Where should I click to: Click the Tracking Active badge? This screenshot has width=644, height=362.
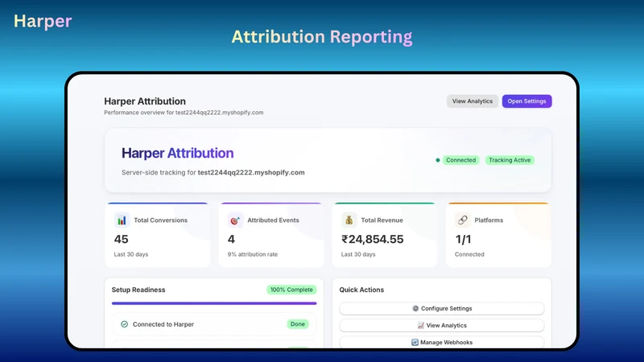(x=510, y=160)
